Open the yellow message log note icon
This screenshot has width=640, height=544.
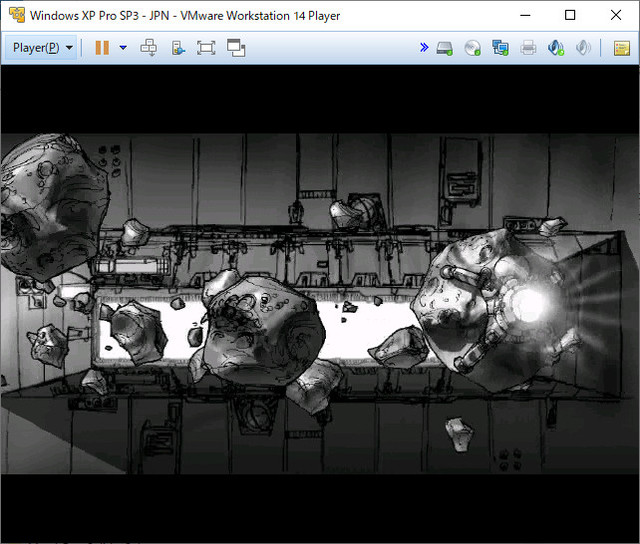622,48
